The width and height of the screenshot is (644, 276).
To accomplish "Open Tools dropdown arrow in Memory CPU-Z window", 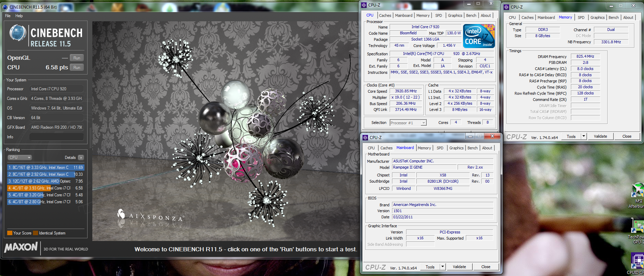I will pyautogui.click(x=584, y=136).
